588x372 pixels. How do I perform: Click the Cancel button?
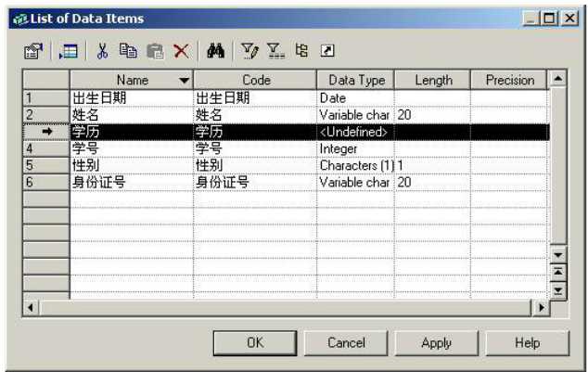(346, 342)
